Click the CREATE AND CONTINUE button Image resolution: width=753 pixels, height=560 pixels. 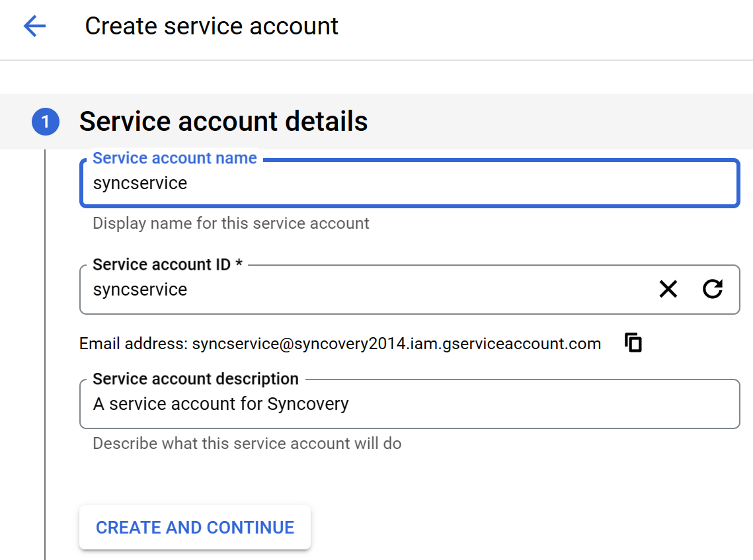[x=194, y=527]
